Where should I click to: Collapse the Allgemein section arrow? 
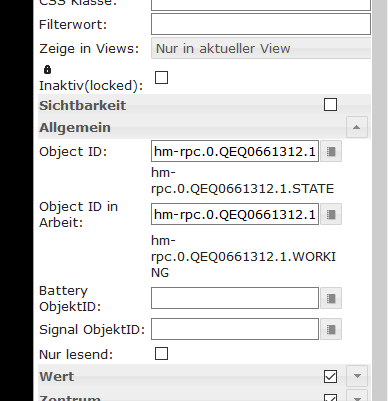pyautogui.click(x=357, y=127)
